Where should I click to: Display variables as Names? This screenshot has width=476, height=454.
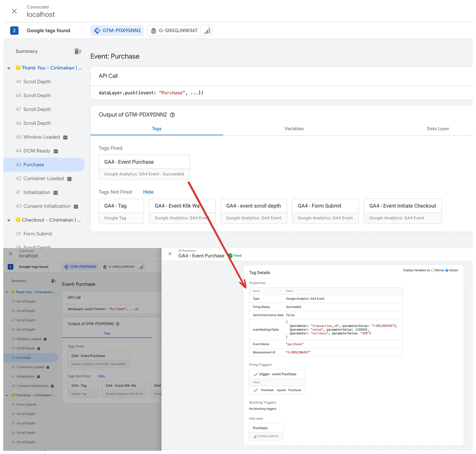433,271
